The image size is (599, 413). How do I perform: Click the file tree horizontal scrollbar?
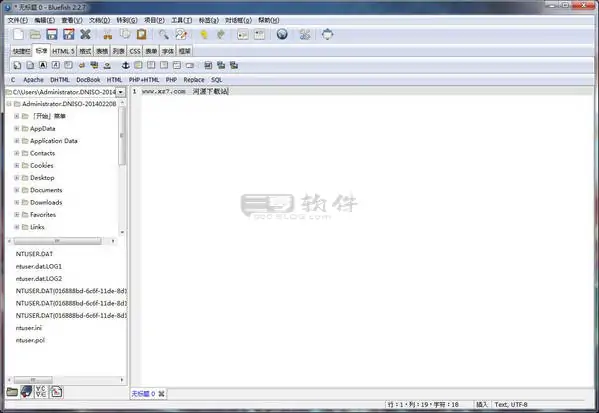(x=62, y=241)
